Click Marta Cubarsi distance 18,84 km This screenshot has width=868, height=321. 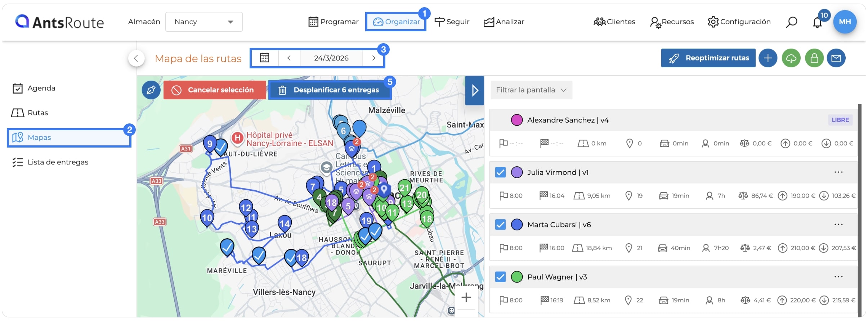[x=592, y=248]
